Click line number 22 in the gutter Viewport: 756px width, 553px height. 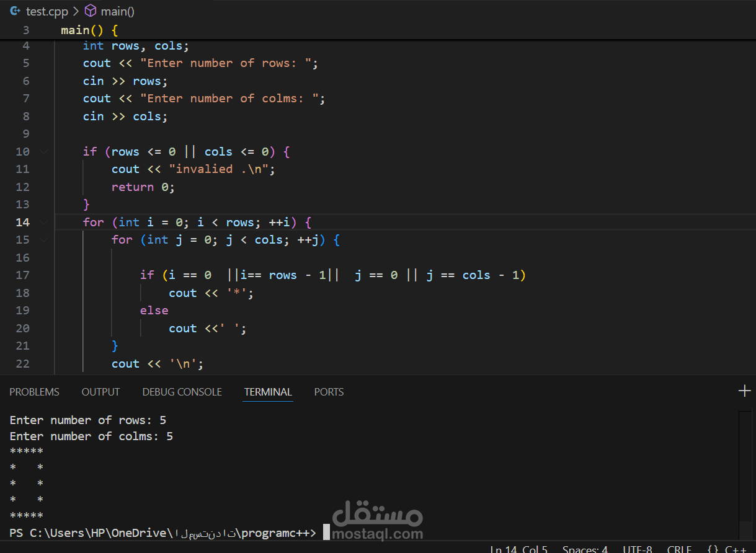(22, 363)
